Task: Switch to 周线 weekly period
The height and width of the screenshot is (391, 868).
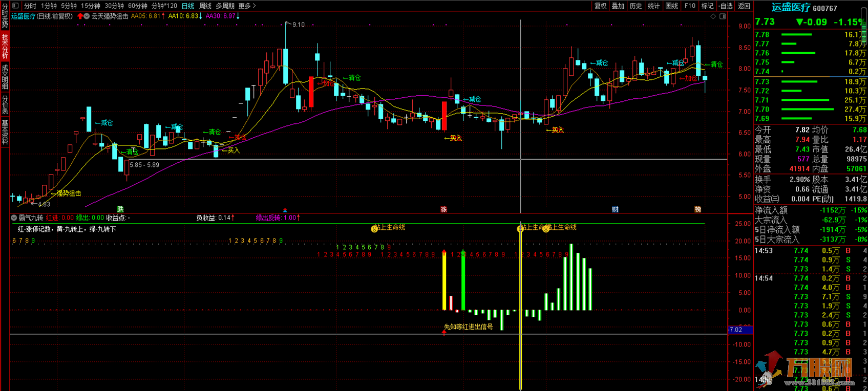Action: point(205,6)
